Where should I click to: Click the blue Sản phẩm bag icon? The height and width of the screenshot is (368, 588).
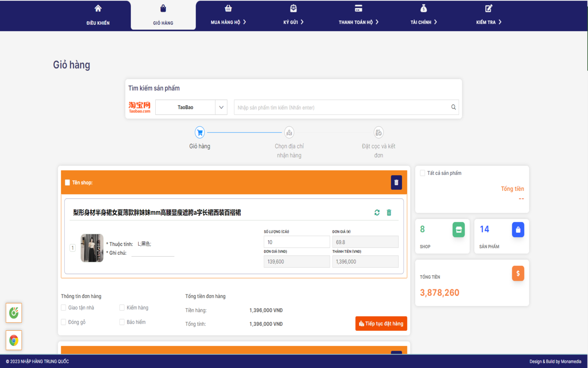(x=518, y=230)
